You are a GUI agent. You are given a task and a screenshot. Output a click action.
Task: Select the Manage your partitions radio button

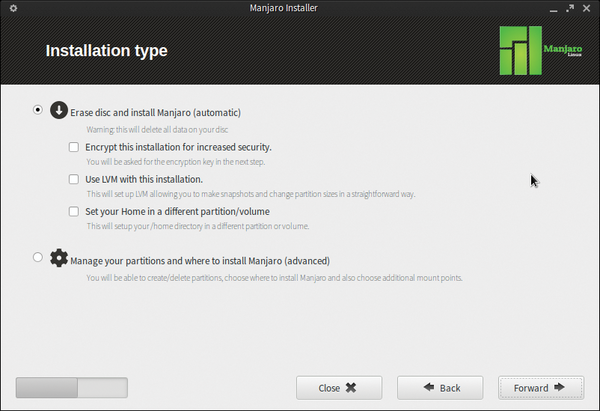point(38,257)
